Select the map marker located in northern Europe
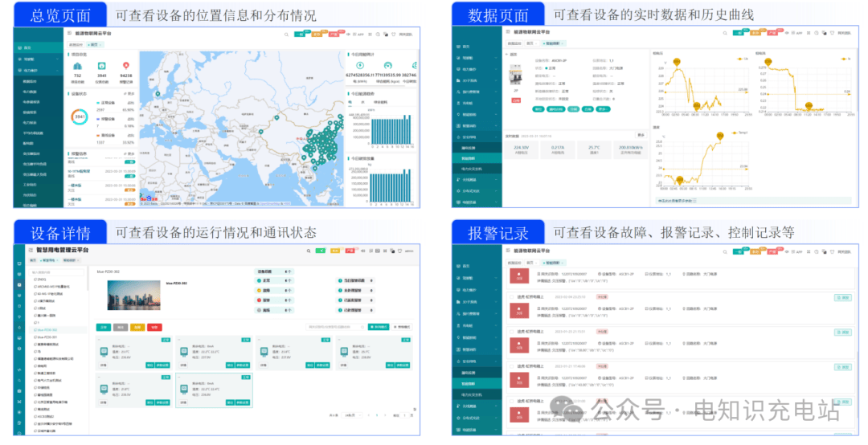868x445 pixels. (158, 94)
